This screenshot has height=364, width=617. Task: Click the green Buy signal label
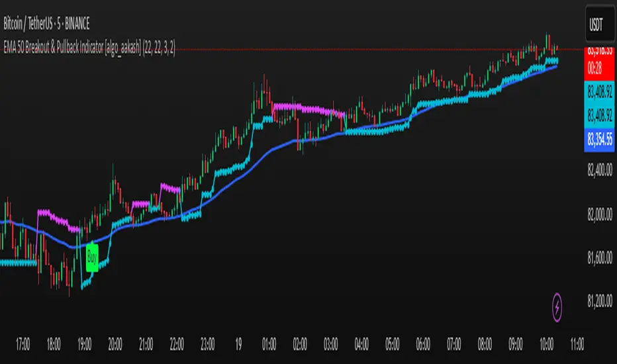tap(92, 257)
